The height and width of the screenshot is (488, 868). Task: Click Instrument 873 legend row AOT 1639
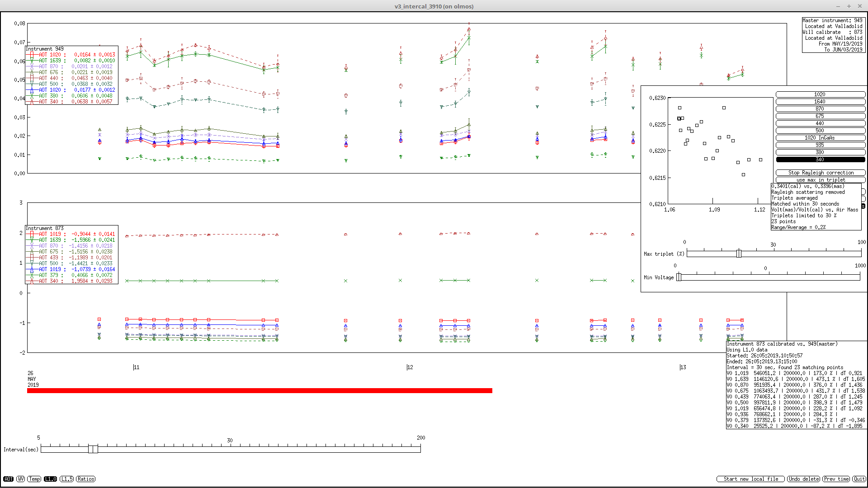pos(71,240)
